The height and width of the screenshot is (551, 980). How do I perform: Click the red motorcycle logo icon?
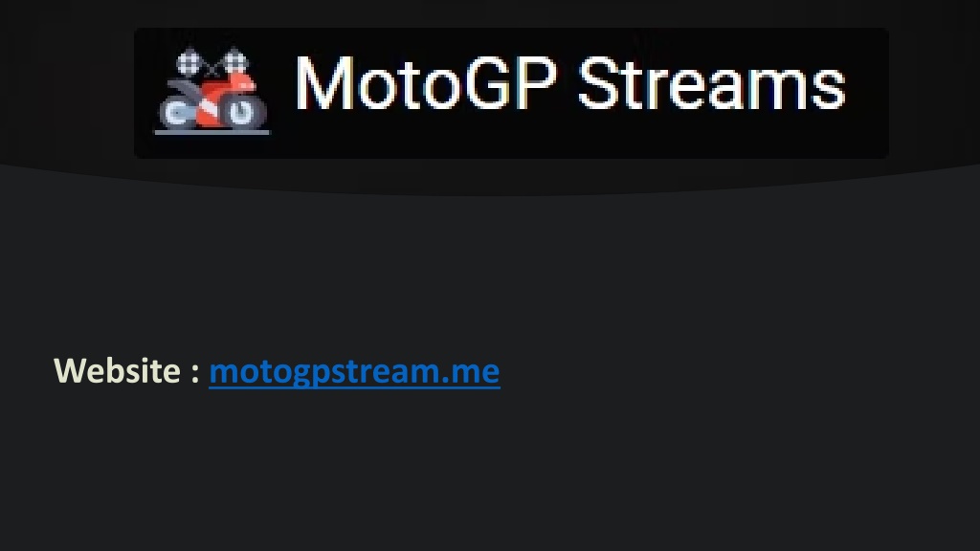point(212,91)
